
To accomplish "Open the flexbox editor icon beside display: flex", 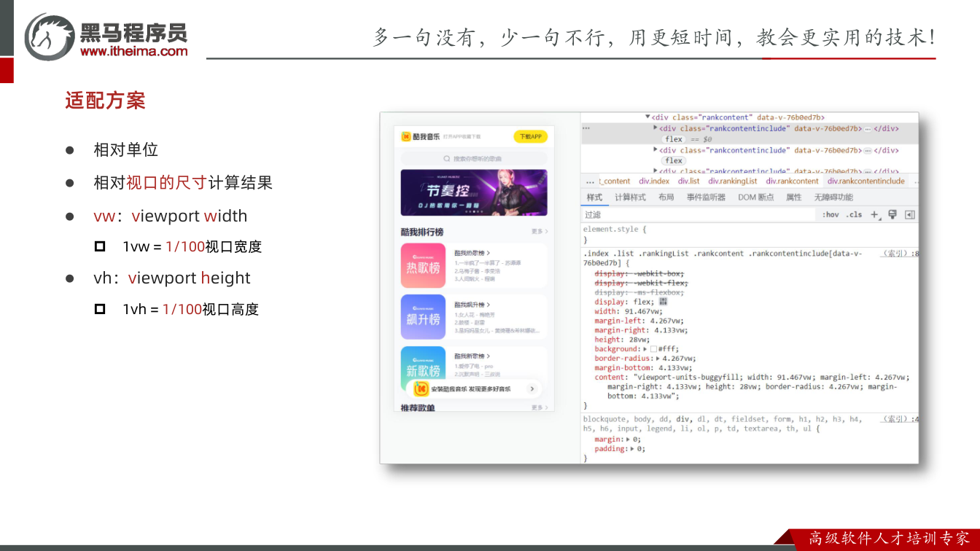I will (664, 301).
